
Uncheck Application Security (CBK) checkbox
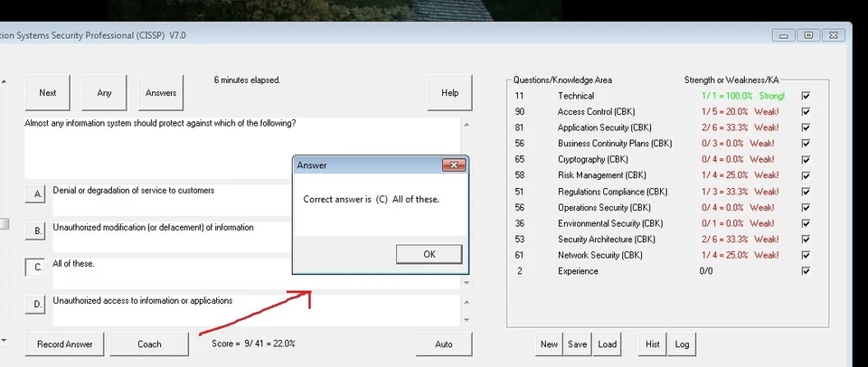tap(806, 127)
